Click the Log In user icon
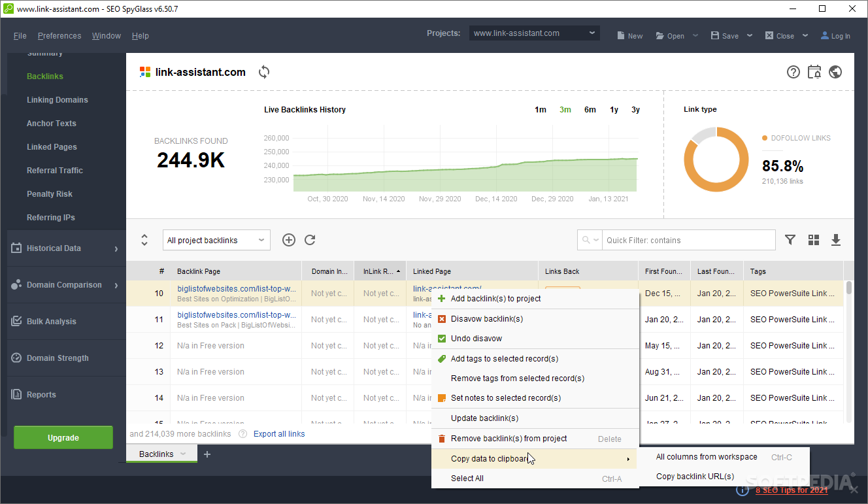The image size is (868, 504). coord(825,36)
